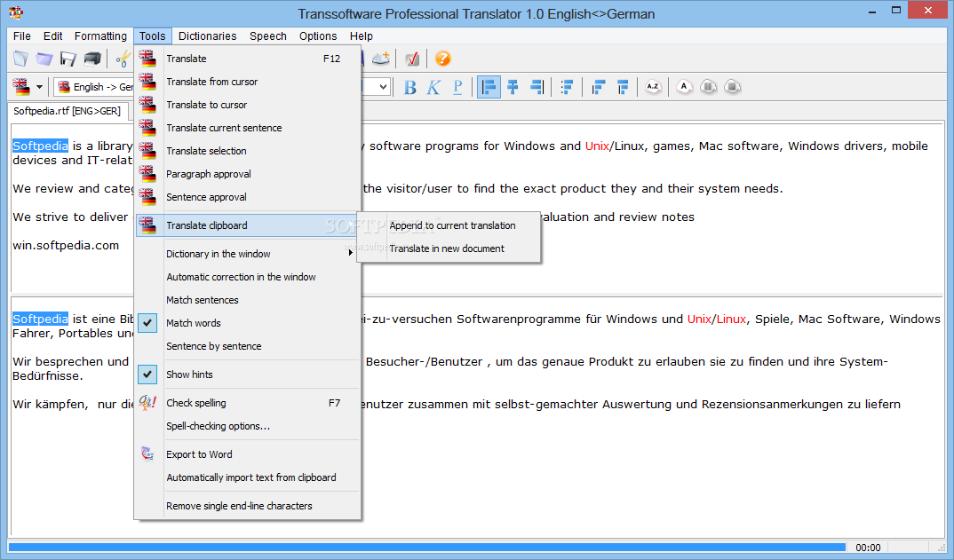Click the bullet list formatting icon
Viewport: 954px width, 560px height.
[567, 88]
